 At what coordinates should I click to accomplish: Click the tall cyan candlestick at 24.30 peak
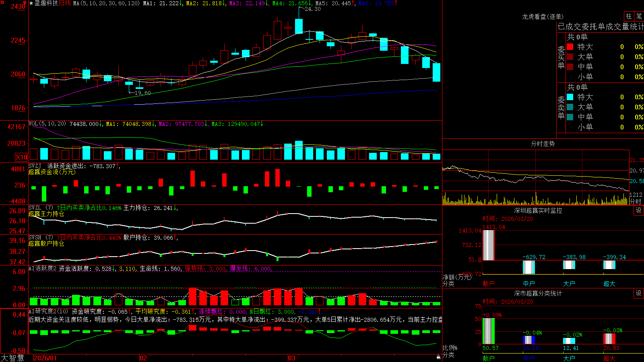pyautogui.click(x=299, y=26)
